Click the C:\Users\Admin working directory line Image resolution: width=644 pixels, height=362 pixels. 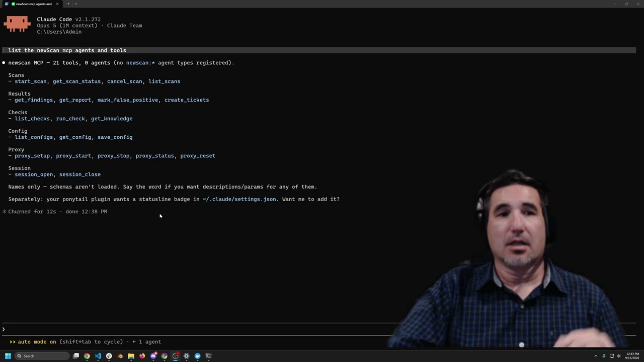[59, 32]
